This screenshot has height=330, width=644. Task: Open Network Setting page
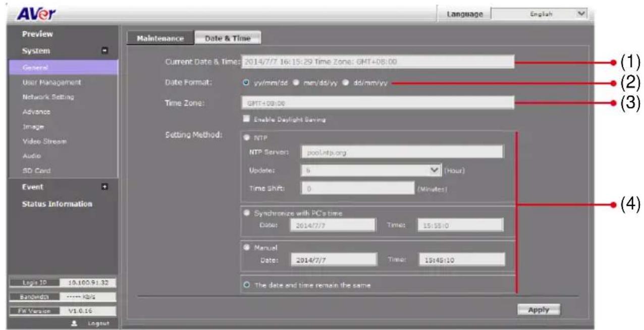point(48,96)
